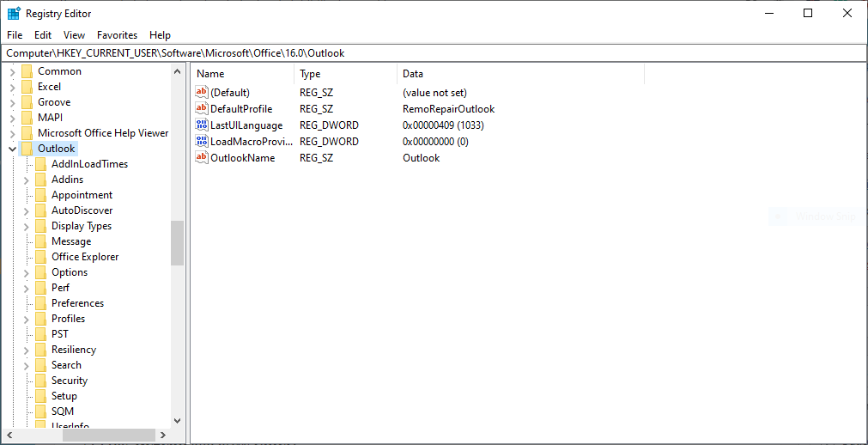Click the registry path address bar
This screenshot has width=868, height=445.
(434, 53)
